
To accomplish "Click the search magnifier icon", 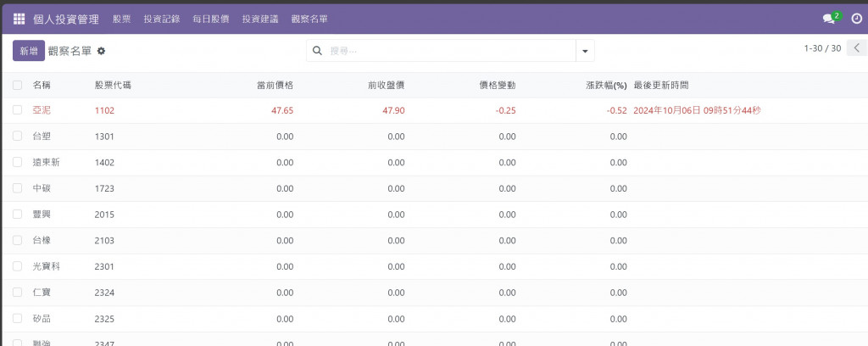I will 317,50.
